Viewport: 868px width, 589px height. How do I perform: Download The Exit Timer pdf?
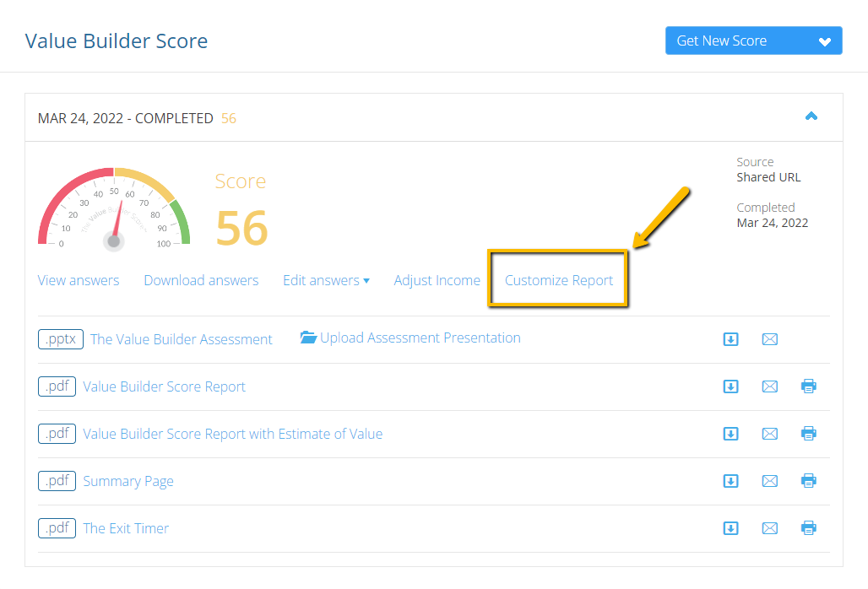pos(731,528)
